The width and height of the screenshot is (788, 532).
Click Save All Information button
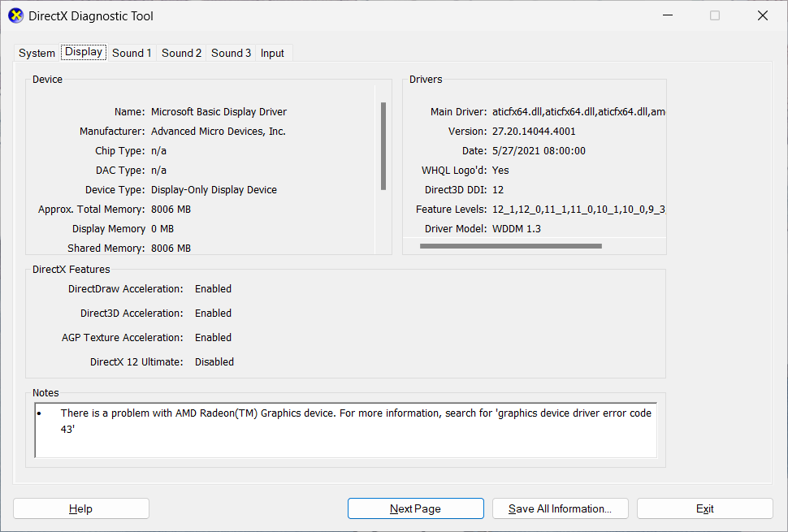coord(561,508)
